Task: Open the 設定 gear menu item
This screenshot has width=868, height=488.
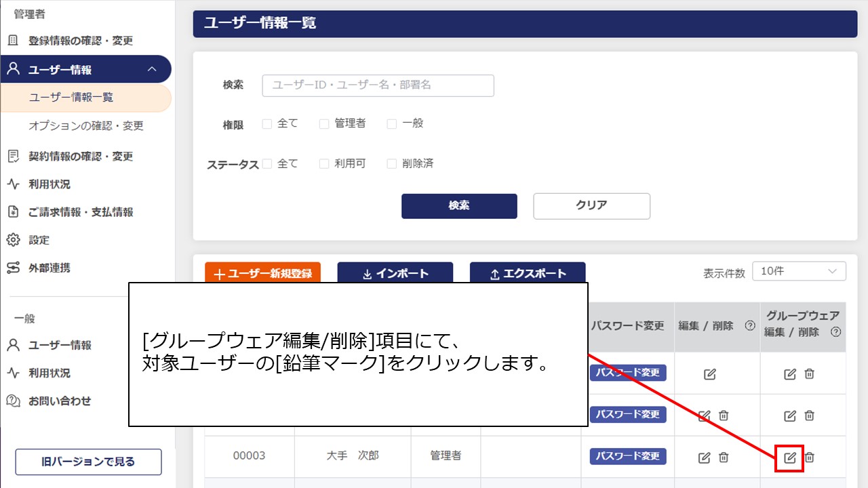Action: coord(39,240)
